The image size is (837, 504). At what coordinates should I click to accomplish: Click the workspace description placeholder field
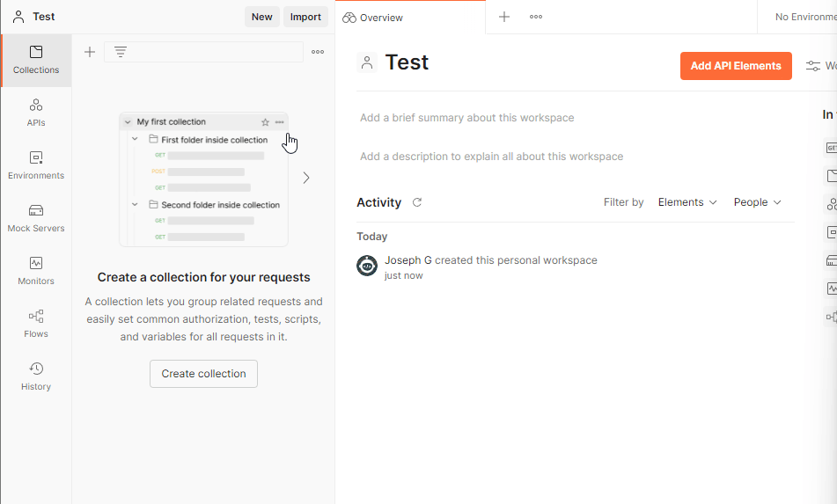click(x=492, y=157)
